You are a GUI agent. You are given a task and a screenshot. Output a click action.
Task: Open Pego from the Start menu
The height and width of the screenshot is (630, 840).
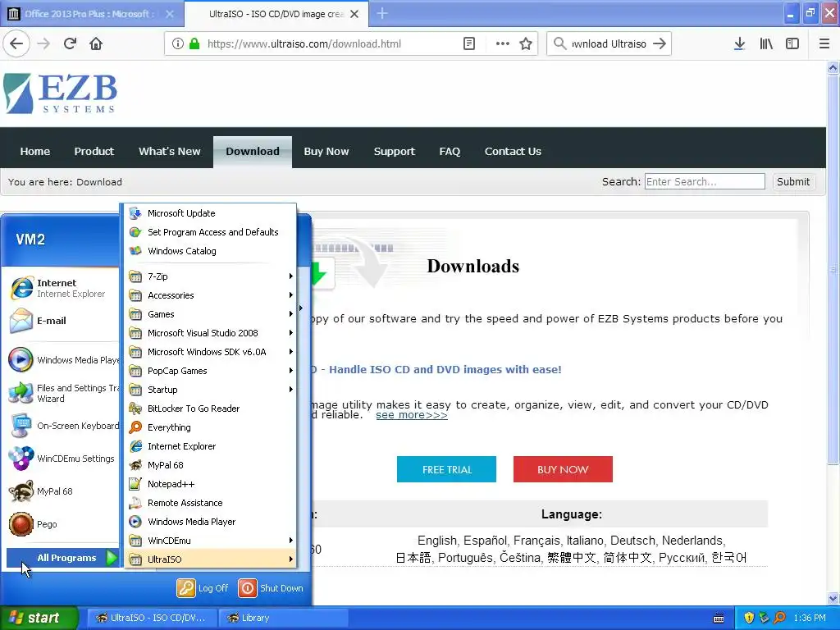[62, 524]
